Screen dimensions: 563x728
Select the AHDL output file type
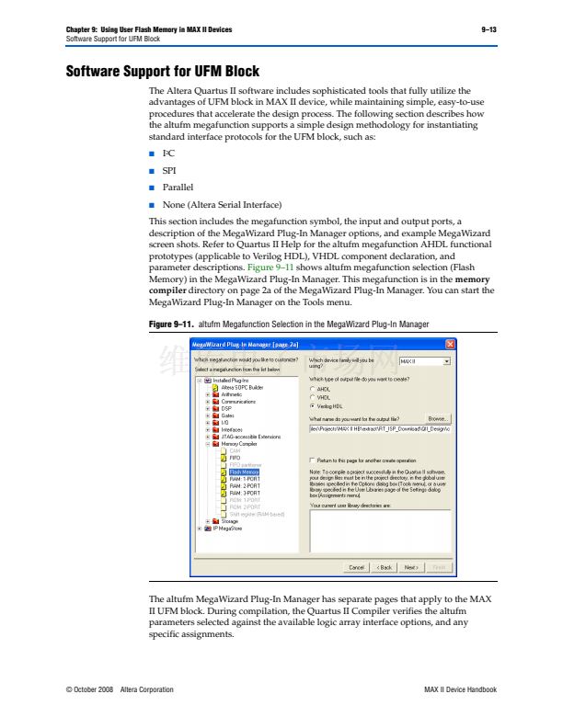pyautogui.click(x=313, y=389)
